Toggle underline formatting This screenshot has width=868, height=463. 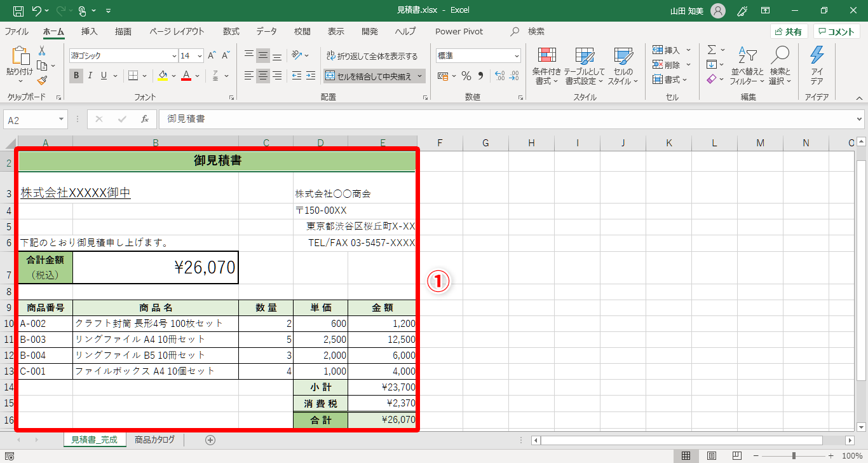tap(104, 76)
